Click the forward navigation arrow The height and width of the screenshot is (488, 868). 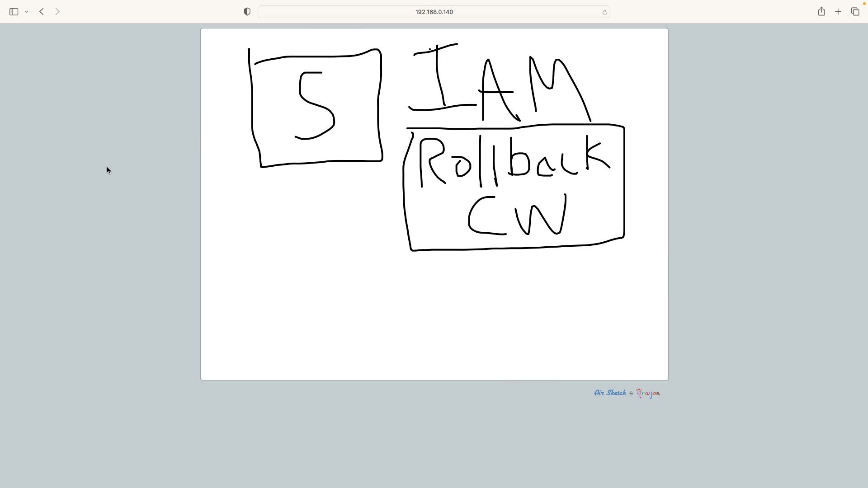click(57, 12)
